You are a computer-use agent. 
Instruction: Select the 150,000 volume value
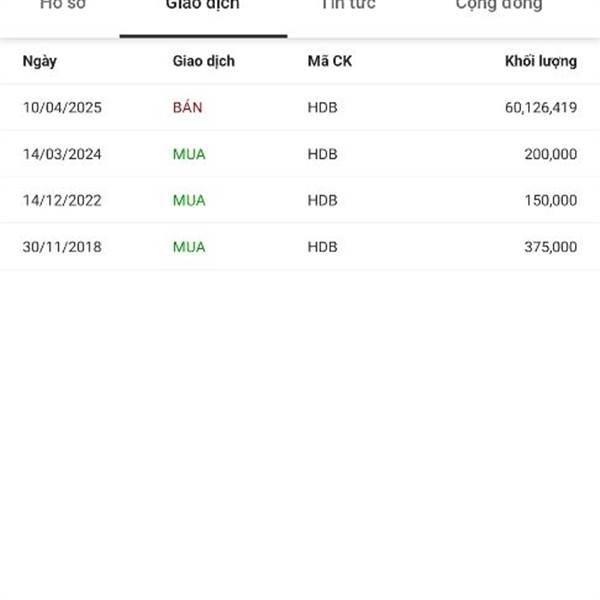pos(551,201)
